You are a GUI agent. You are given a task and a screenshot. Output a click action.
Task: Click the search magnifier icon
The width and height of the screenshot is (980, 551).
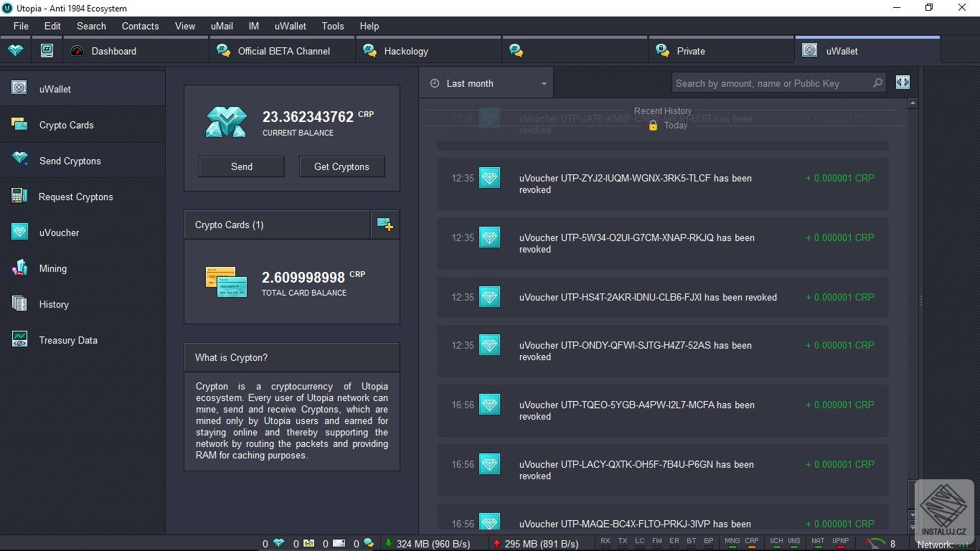coord(877,83)
